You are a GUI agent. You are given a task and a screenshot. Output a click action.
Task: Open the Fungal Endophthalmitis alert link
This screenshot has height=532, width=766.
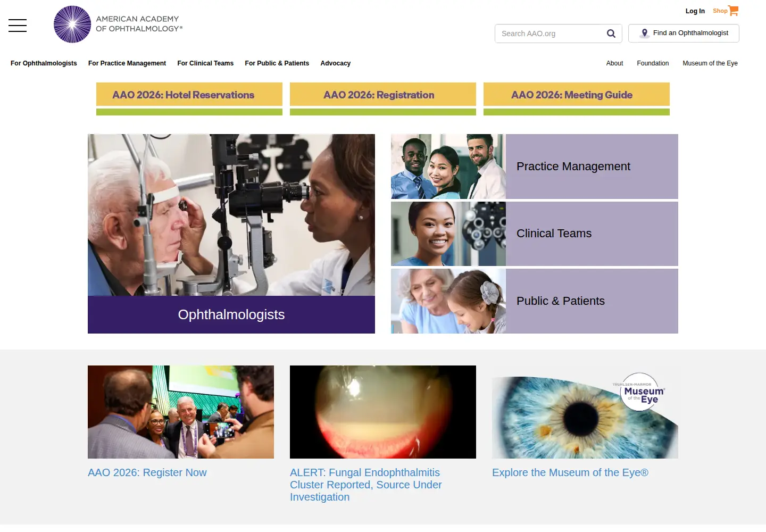[x=366, y=485]
